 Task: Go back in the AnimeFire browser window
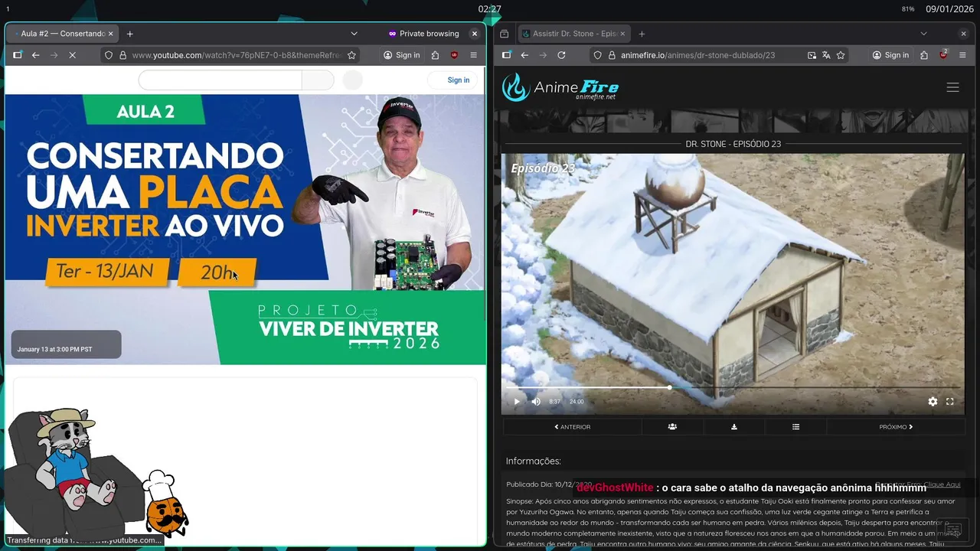524,55
